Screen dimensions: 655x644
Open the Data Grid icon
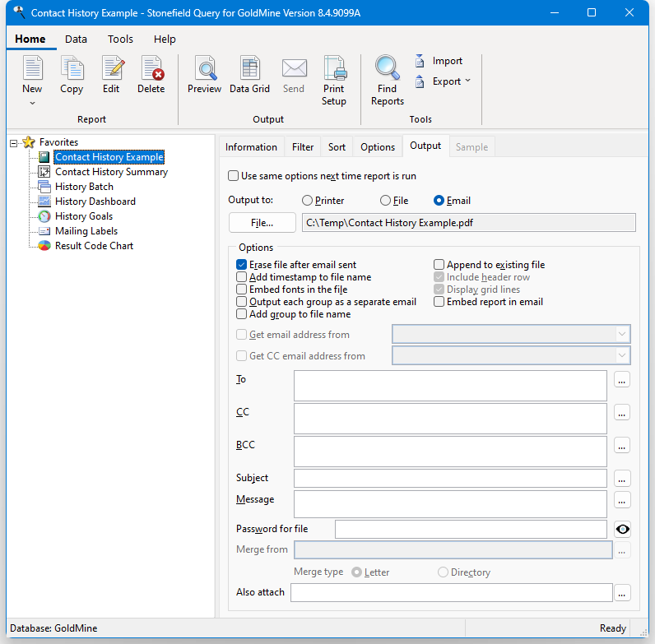tap(250, 67)
